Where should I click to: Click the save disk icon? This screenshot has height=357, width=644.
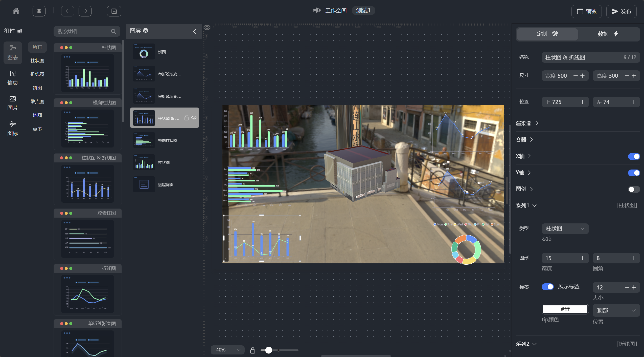(x=114, y=11)
